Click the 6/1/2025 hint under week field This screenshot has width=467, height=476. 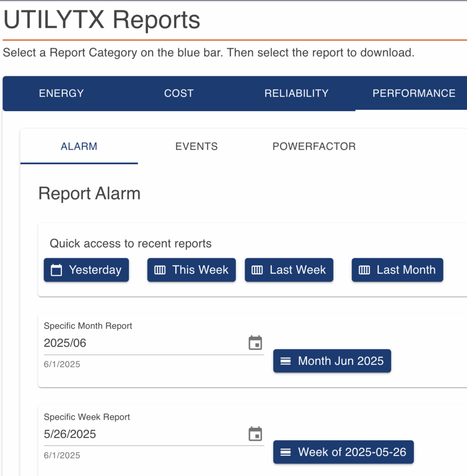62,456
